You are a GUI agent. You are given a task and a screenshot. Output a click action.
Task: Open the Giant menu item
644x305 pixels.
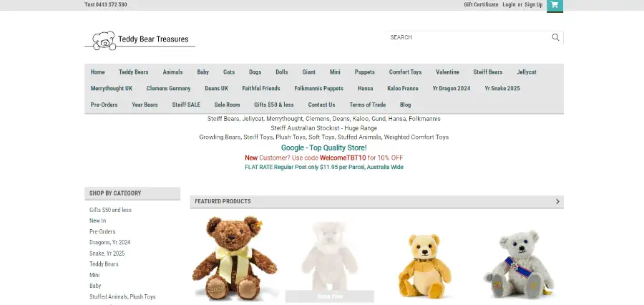[x=309, y=72]
